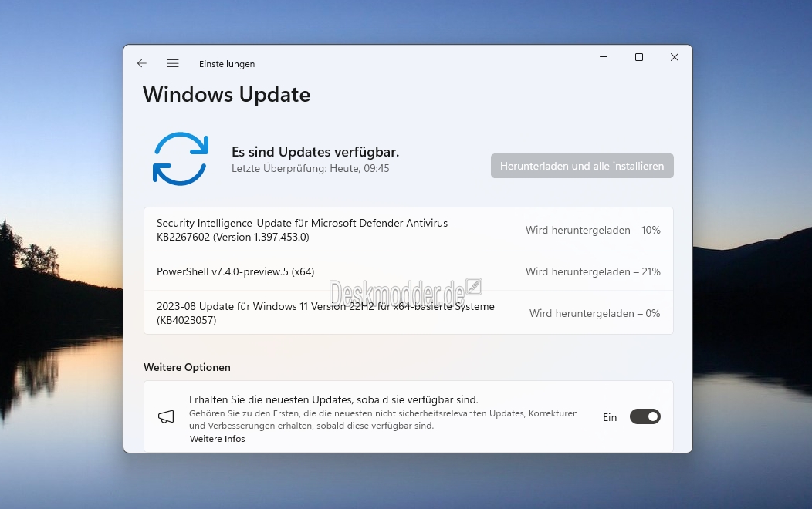Click the Einstellungen window title
Viewport: 812px width, 509px height.
pos(227,63)
